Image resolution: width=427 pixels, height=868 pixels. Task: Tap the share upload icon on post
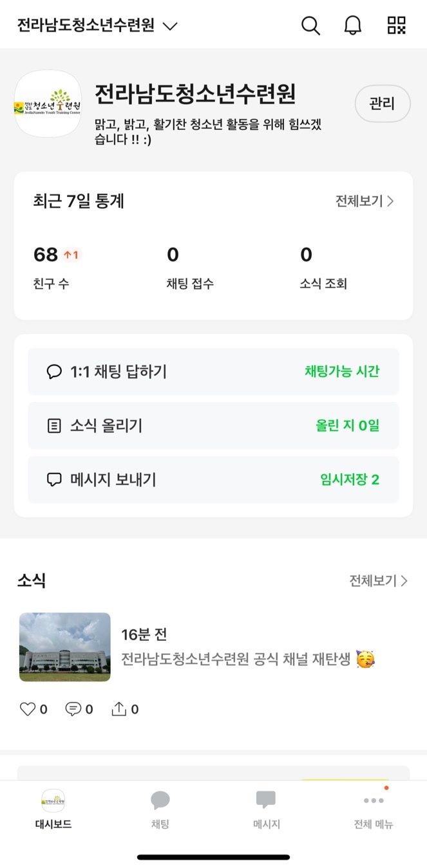coord(119,709)
